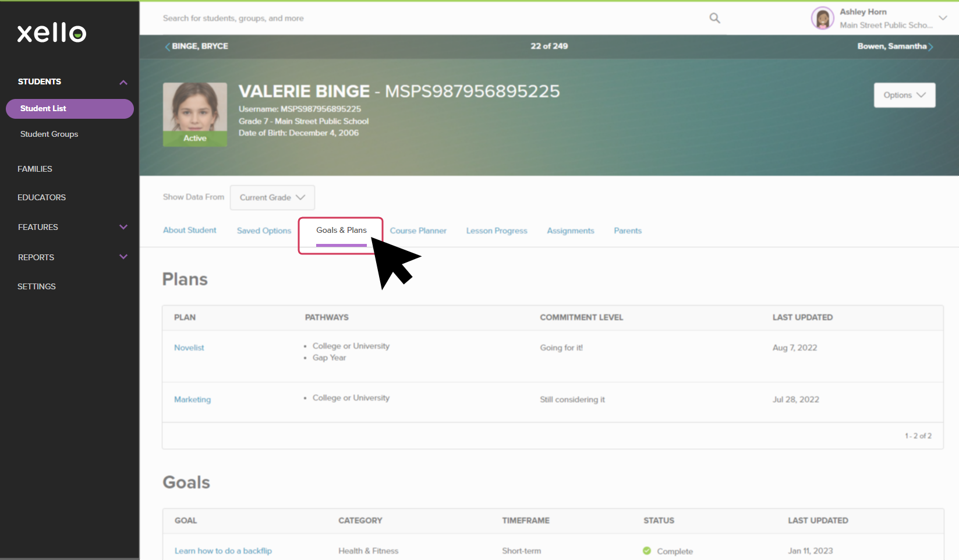Screen dimensions: 959x560
Task: Switch to Saved Options tab
Action: [264, 231]
